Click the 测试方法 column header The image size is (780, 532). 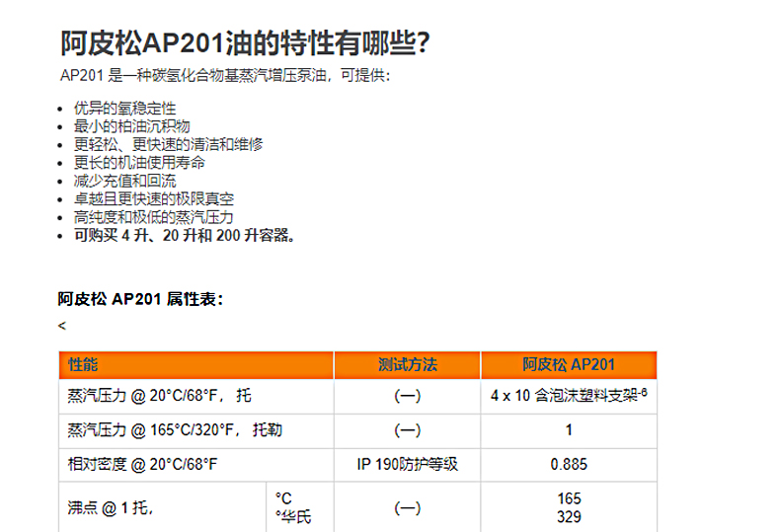tap(407, 365)
